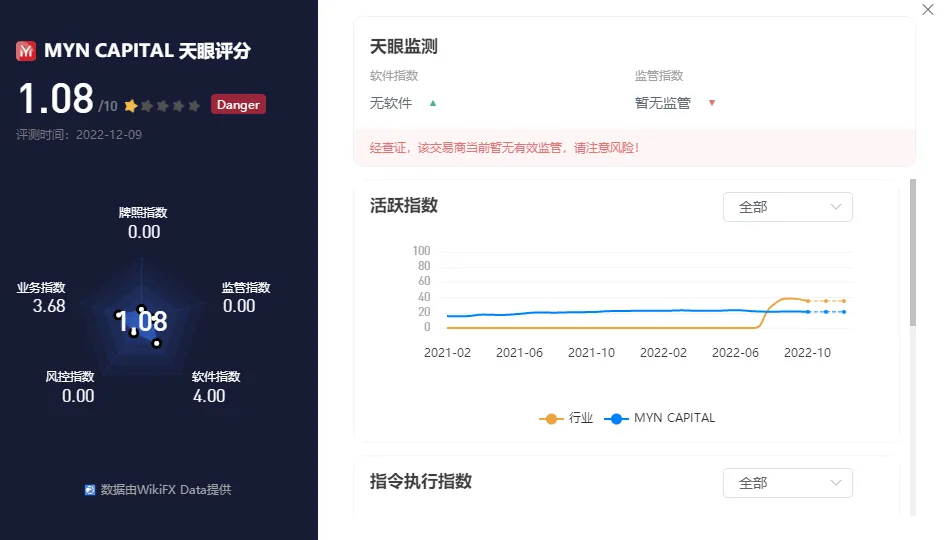Select the 牌照指数 0.00 label
The height and width of the screenshot is (540, 944).
point(143,223)
